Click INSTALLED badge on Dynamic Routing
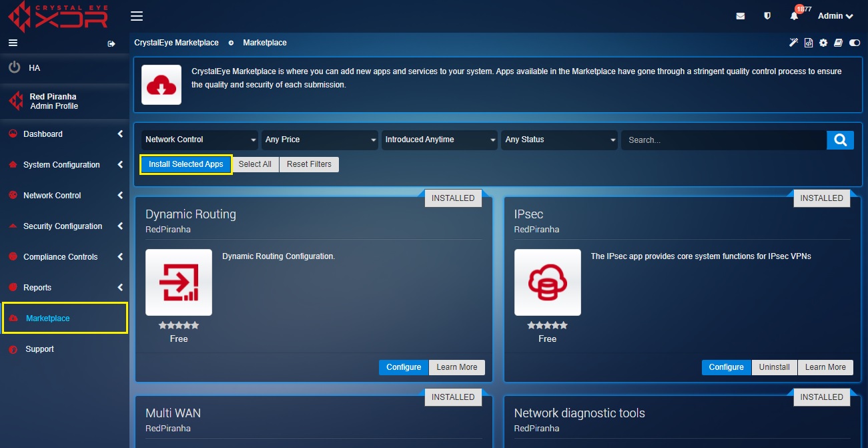The height and width of the screenshot is (448, 868). [453, 198]
